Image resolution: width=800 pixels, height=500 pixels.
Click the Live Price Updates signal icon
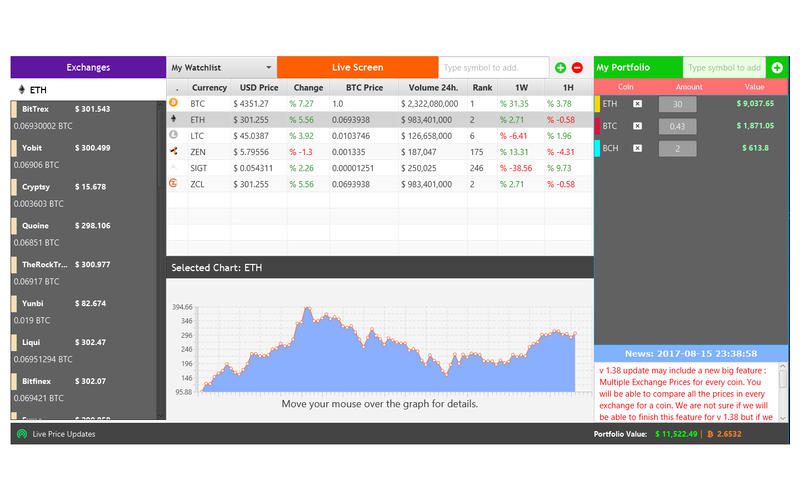pyautogui.click(x=21, y=434)
